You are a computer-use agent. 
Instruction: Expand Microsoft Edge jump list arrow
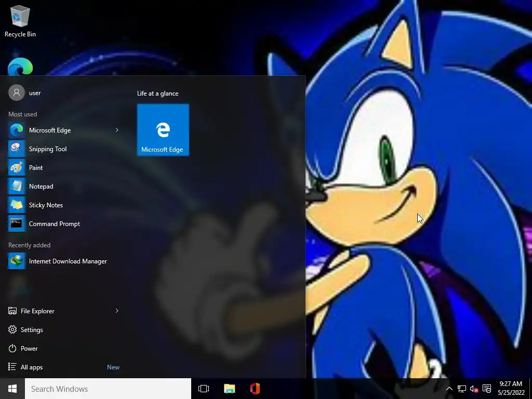(117, 130)
